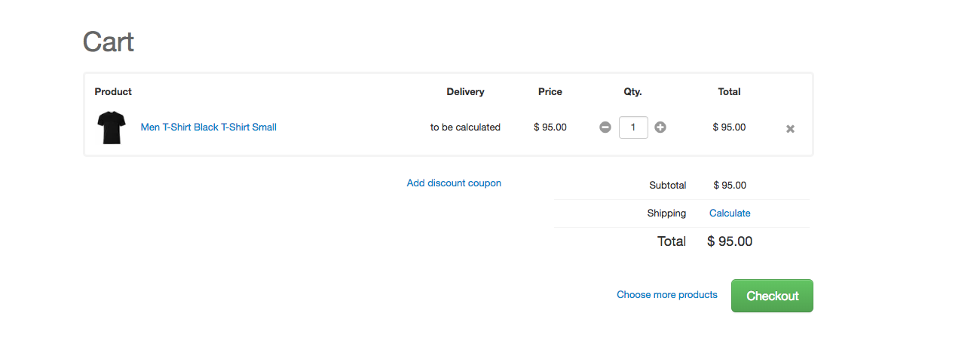
Task: Click the Shipping label in the summary
Action: point(666,214)
